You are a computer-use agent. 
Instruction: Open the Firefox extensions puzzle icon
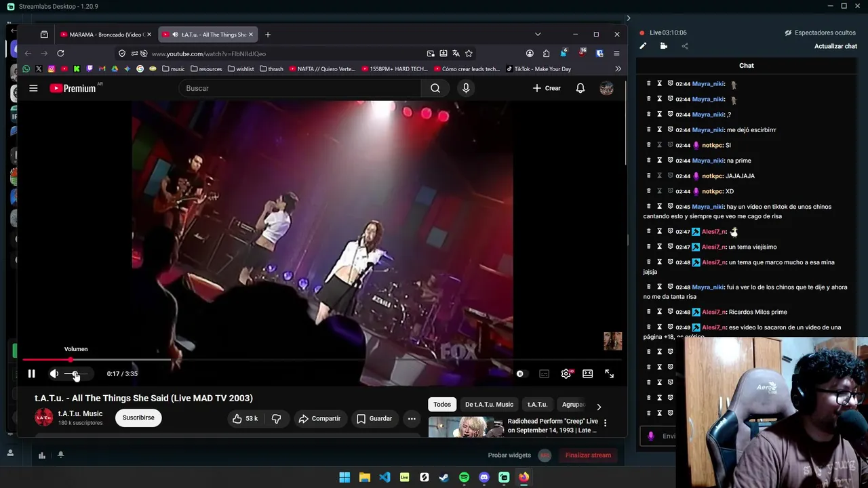tap(547, 54)
